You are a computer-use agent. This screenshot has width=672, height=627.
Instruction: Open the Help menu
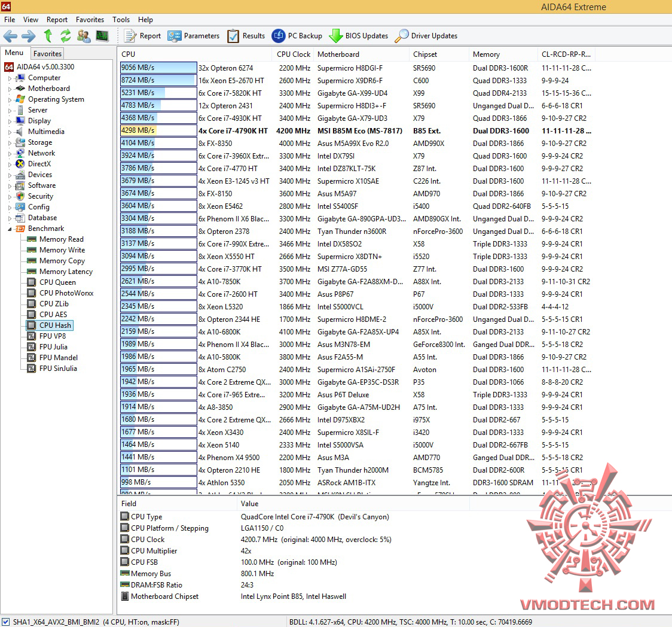[145, 20]
